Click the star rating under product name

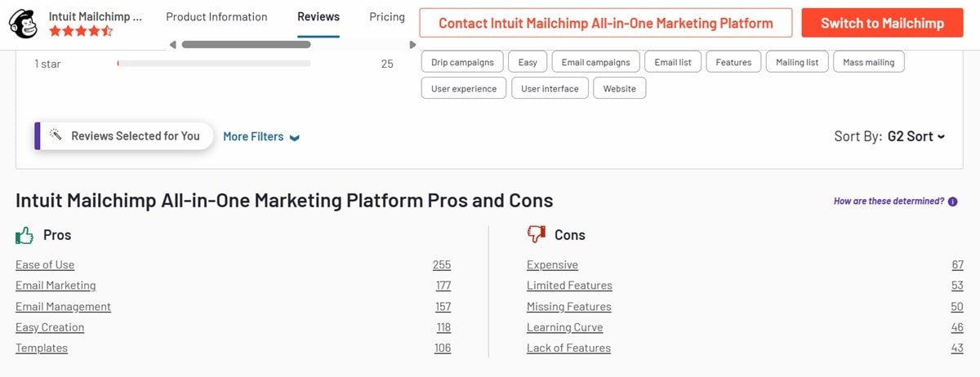81,31
